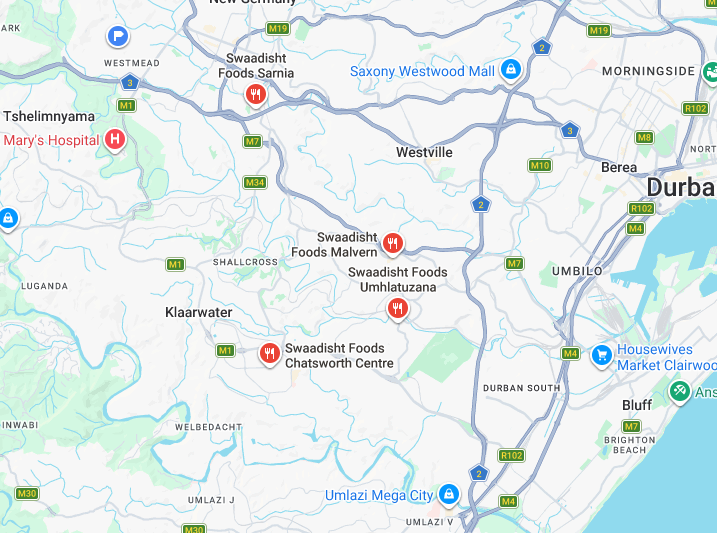The height and width of the screenshot is (533, 717).
Task: Click the blue shopping pin on the left edge
Action: (8, 219)
